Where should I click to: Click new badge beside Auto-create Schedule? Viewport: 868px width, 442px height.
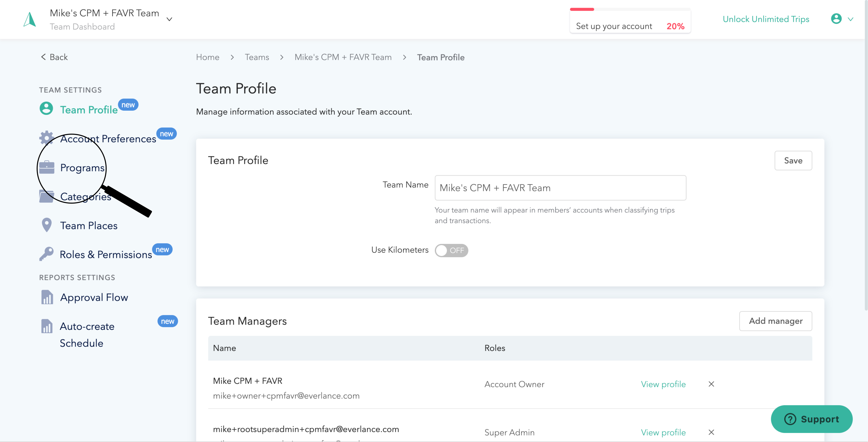(x=167, y=321)
